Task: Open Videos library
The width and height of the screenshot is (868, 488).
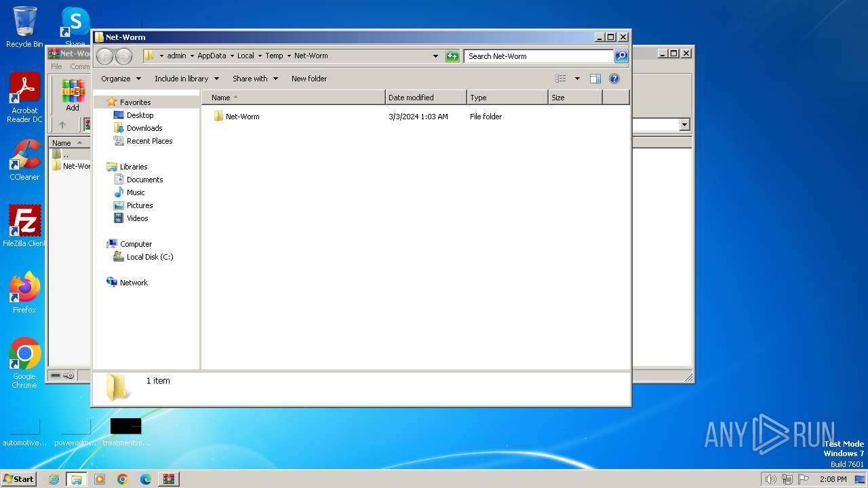Action: tap(137, 218)
